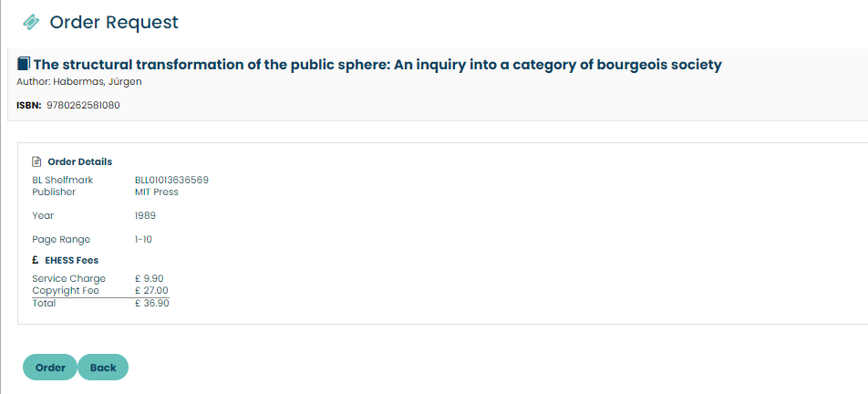Click the book icon before the title
This screenshot has height=394, width=868.
click(24, 65)
